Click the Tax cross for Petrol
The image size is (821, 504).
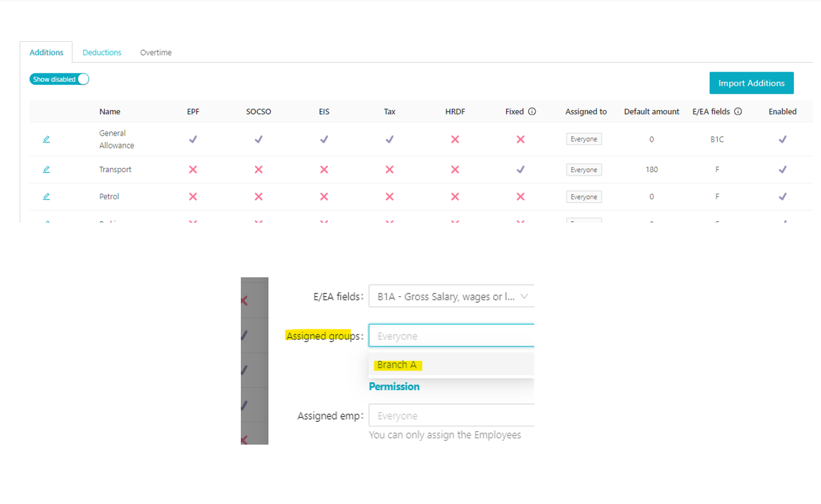(x=389, y=196)
